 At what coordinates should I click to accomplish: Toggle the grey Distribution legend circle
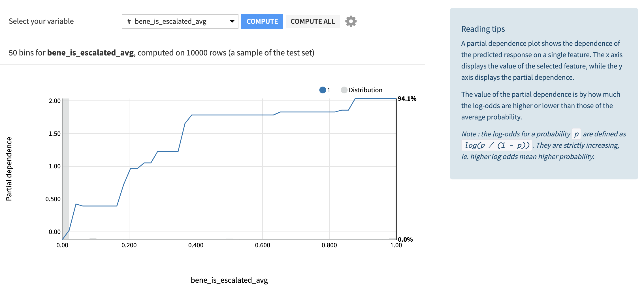pyautogui.click(x=344, y=90)
